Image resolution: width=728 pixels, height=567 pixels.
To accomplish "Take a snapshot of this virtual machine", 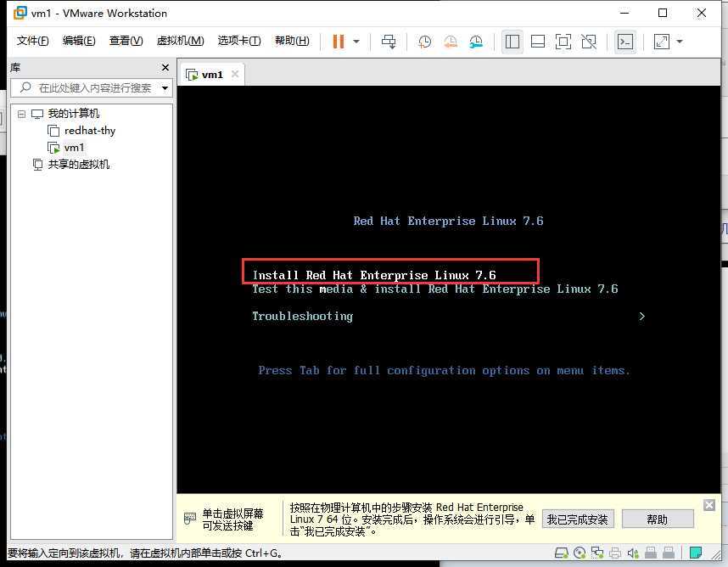I will (x=424, y=42).
